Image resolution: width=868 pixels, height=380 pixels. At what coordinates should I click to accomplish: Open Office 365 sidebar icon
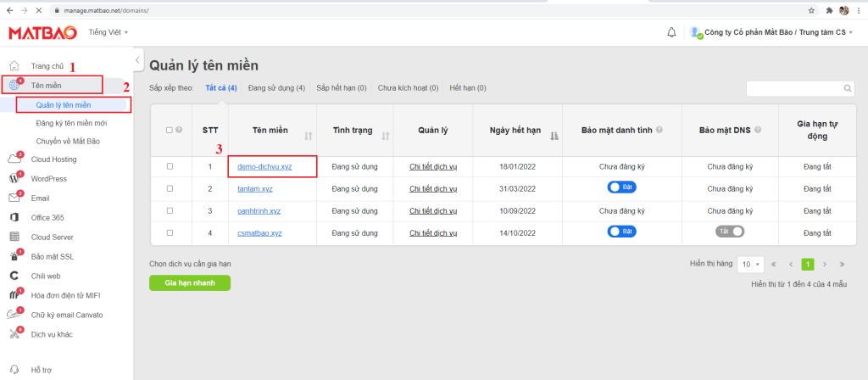14,218
